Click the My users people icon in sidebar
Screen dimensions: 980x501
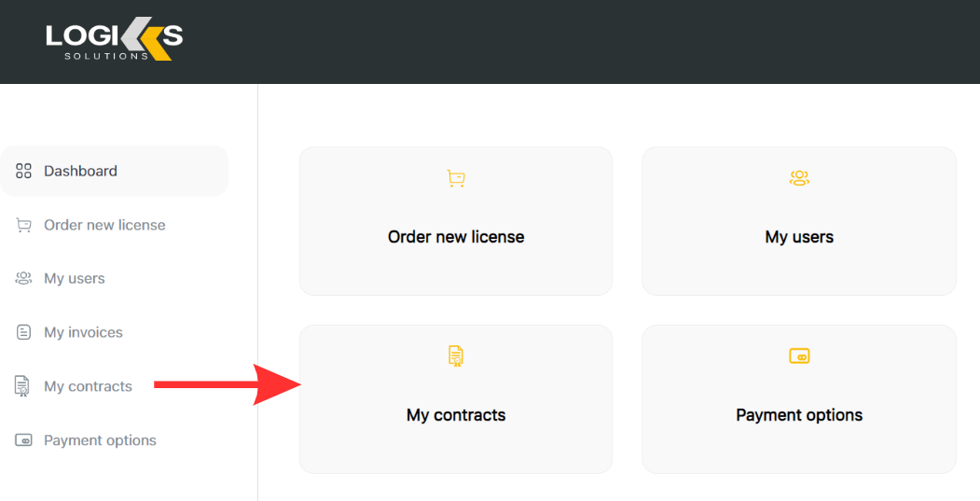click(24, 278)
